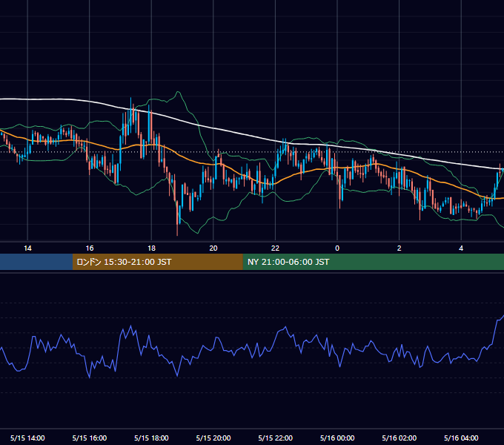The image size is (504, 445).
Task: Click the 5/15 16:00 date label
Action: 90,438
